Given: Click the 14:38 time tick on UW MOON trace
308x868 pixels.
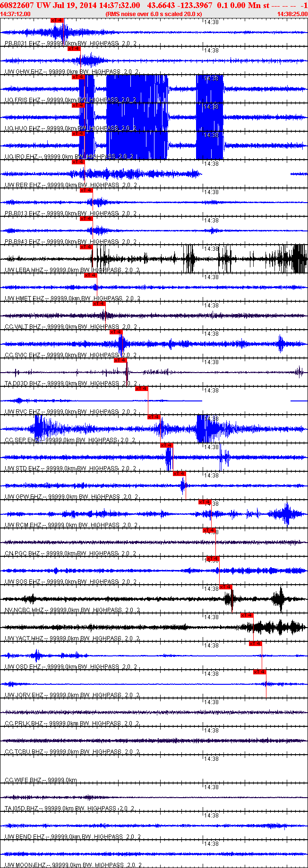Looking at the screenshot, I should [x=211, y=844].
